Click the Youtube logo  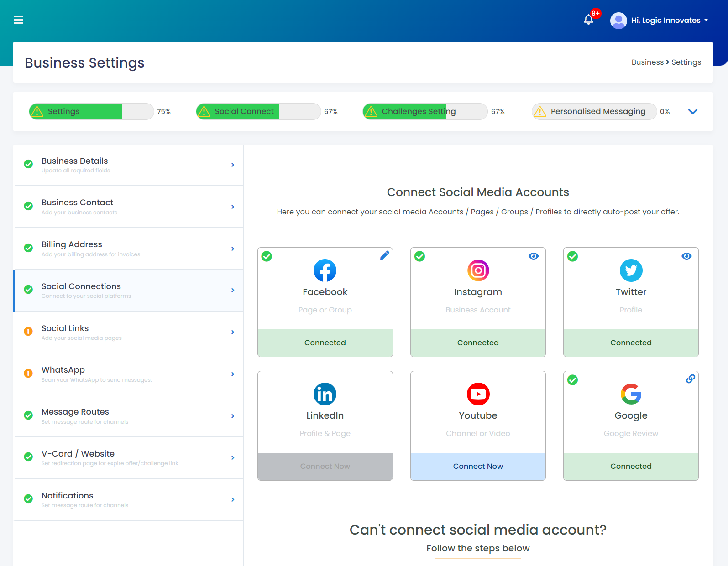point(478,394)
